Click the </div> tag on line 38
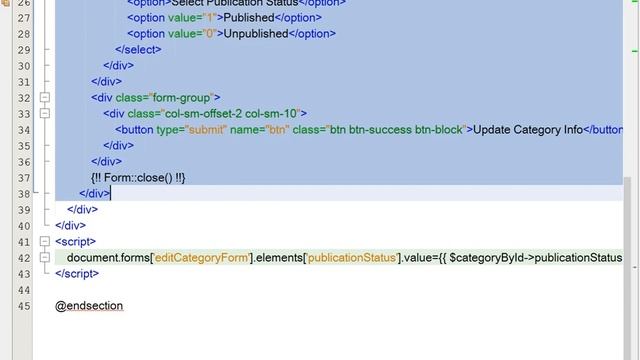Image resolution: width=640 pixels, height=360 pixels. [95, 193]
